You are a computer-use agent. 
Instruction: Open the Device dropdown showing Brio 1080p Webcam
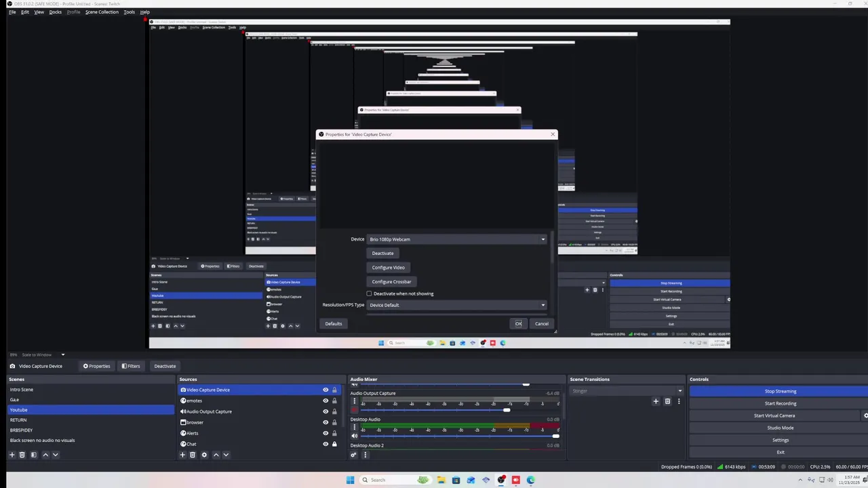pos(456,239)
